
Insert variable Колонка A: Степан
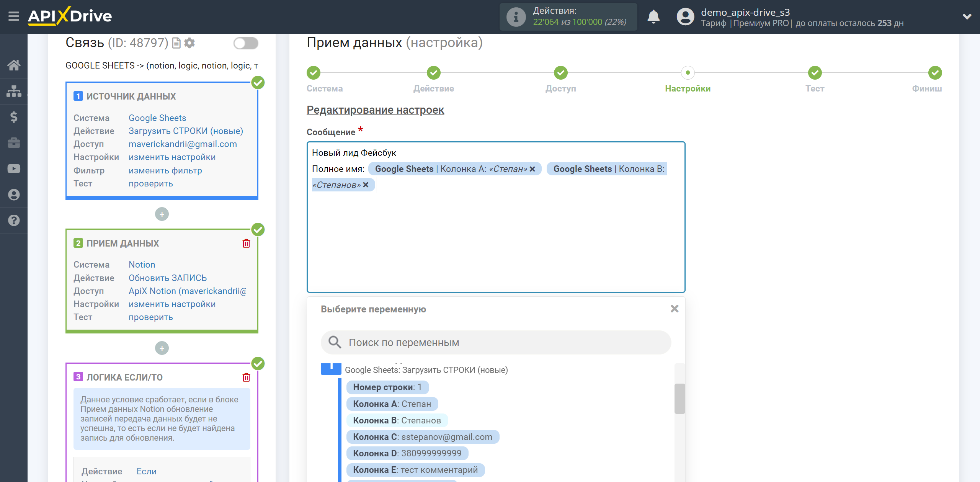pyautogui.click(x=392, y=404)
